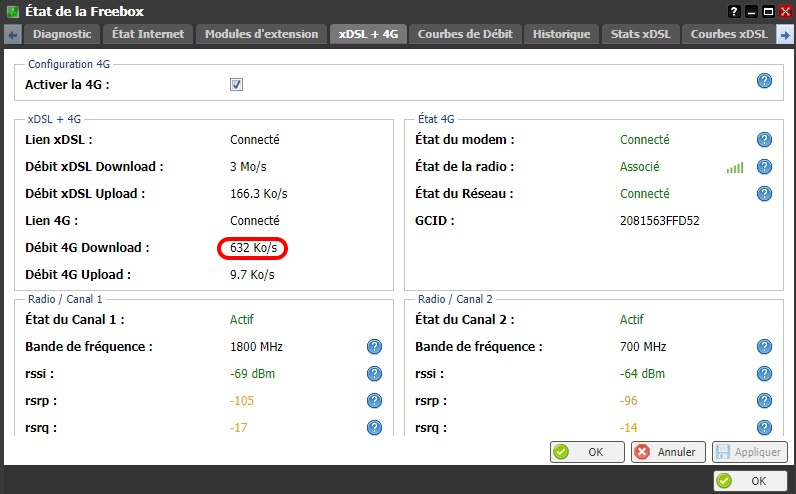The height and width of the screenshot is (494, 796).
Task: Click help icon for État de la radio
Action: 764,167
